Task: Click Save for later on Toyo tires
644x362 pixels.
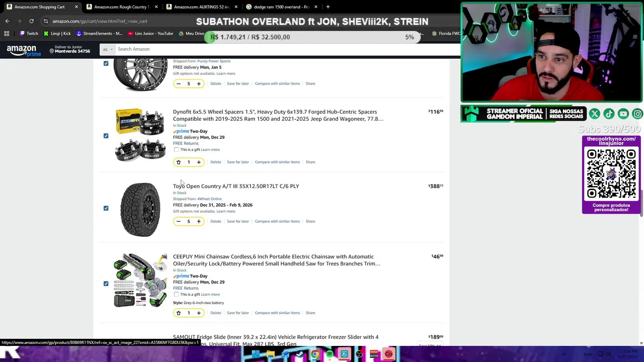Action: coord(237,221)
